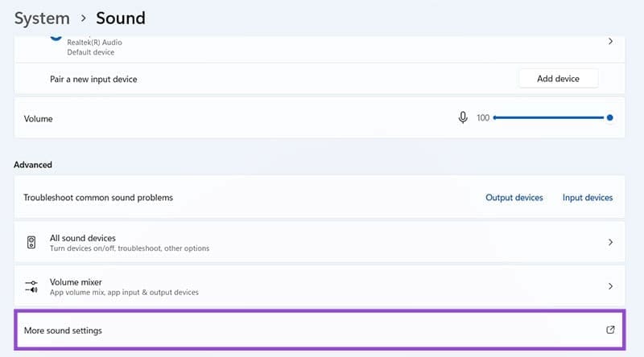The width and height of the screenshot is (644, 357).
Task: Click the All sound devices label
Action: point(82,238)
